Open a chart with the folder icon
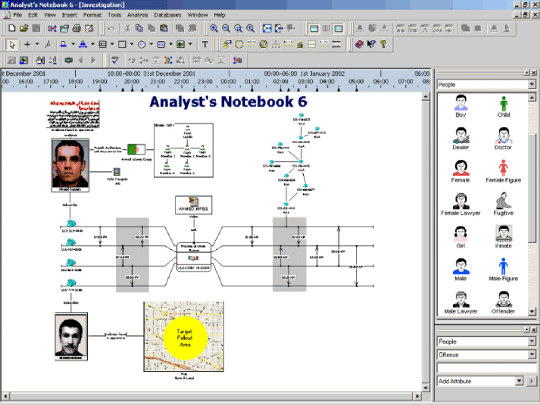This screenshot has height=405, width=540. [x=24, y=28]
